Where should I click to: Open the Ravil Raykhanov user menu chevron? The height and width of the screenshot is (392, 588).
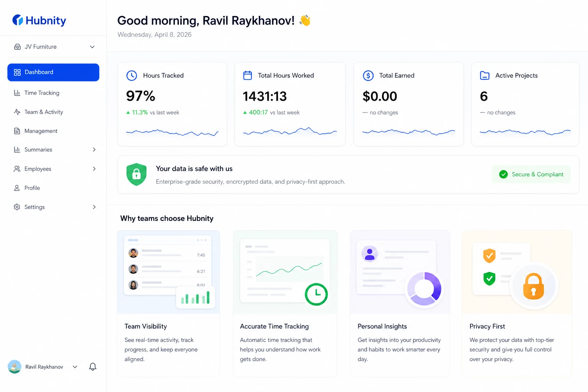point(75,367)
